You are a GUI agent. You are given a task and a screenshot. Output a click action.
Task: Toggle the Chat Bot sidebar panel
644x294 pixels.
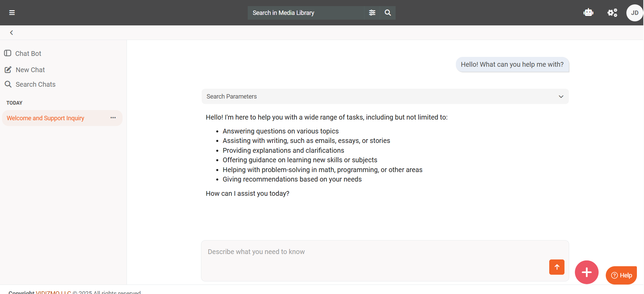pyautogui.click(x=8, y=53)
